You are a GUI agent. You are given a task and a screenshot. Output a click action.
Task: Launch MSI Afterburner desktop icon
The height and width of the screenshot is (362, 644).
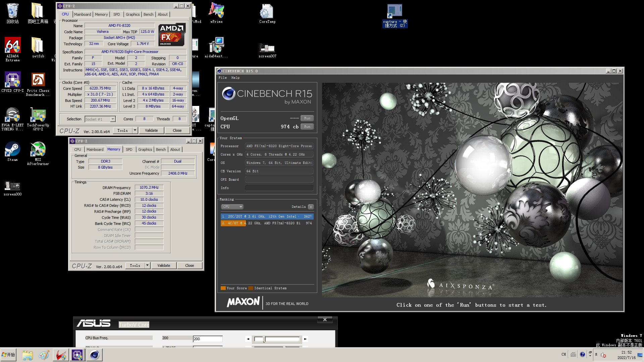pyautogui.click(x=38, y=154)
